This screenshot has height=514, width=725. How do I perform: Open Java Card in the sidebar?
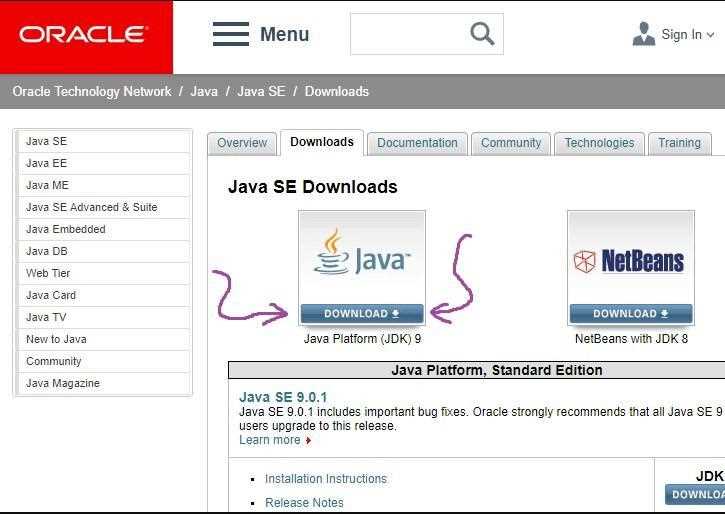tap(103, 295)
